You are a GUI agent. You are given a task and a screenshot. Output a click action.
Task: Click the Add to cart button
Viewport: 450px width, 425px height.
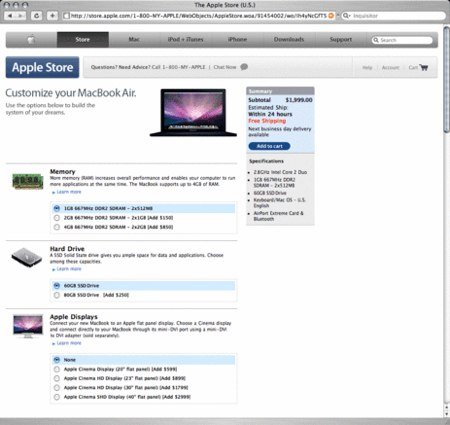(269, 146)
